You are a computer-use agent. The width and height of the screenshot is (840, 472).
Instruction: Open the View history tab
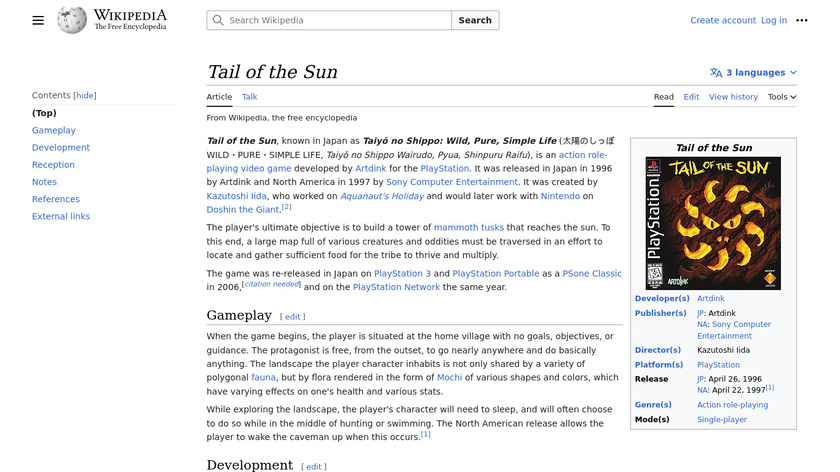(733, 97)
